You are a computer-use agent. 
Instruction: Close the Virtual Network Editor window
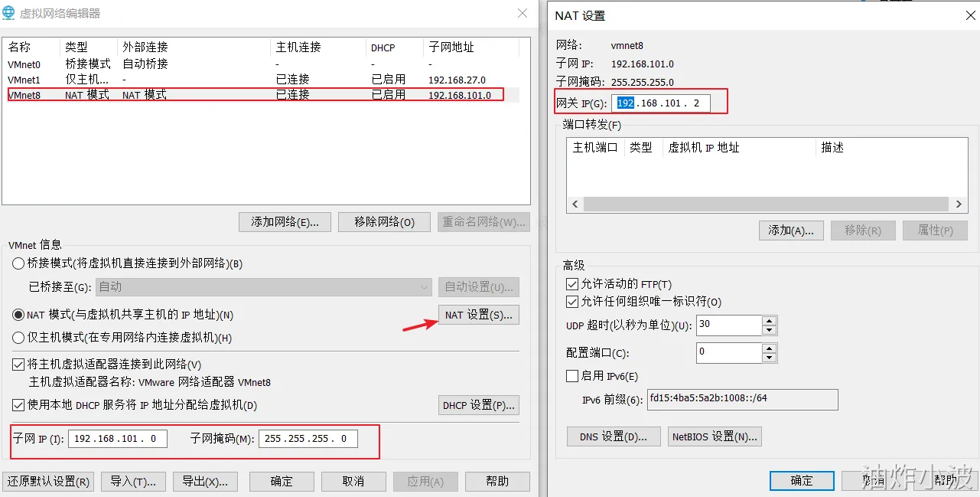[x=523, y=13]
